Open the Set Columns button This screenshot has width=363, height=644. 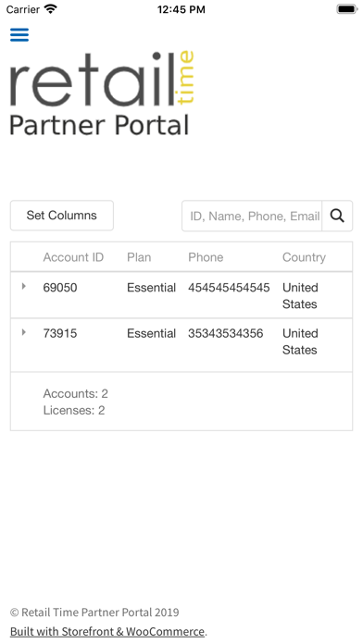(x=62, y=216)
